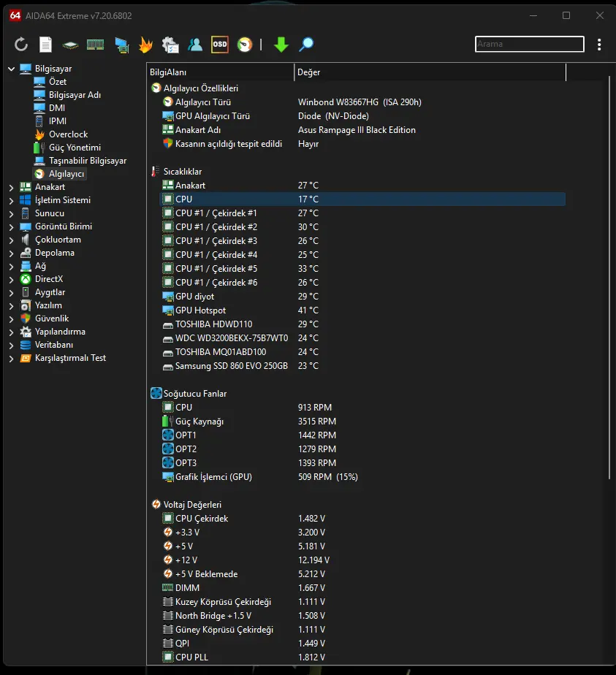616x675 pixels.
Task: Launch the system stability test flame icon
Action: point(145,45)
